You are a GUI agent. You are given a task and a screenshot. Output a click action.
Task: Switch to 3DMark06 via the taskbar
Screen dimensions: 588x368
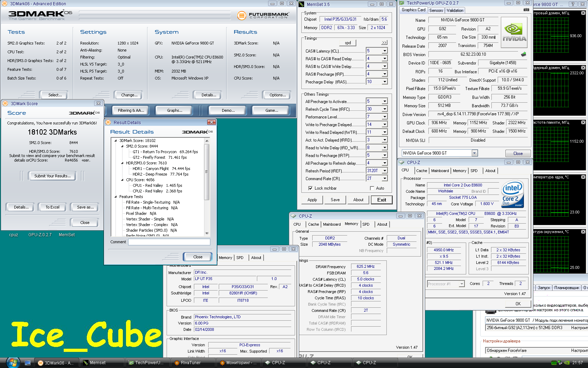(x=56, y=363)
